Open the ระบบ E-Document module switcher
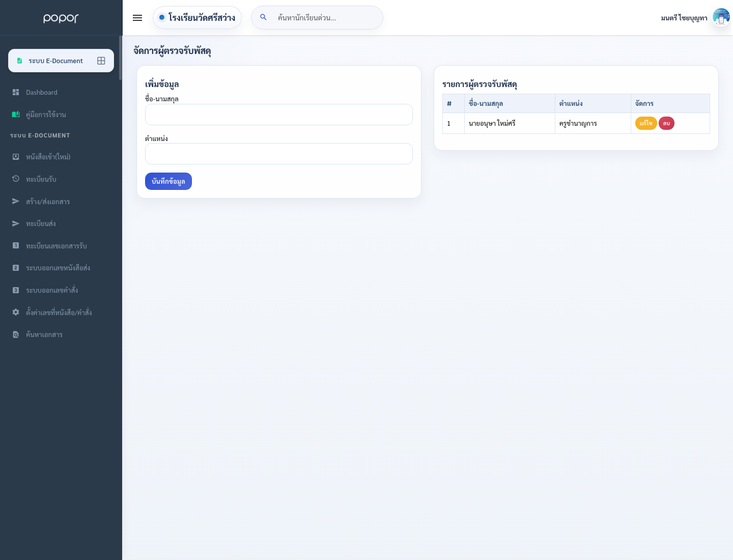The height and width of the screenshot is (560, 733). point(61,61)
